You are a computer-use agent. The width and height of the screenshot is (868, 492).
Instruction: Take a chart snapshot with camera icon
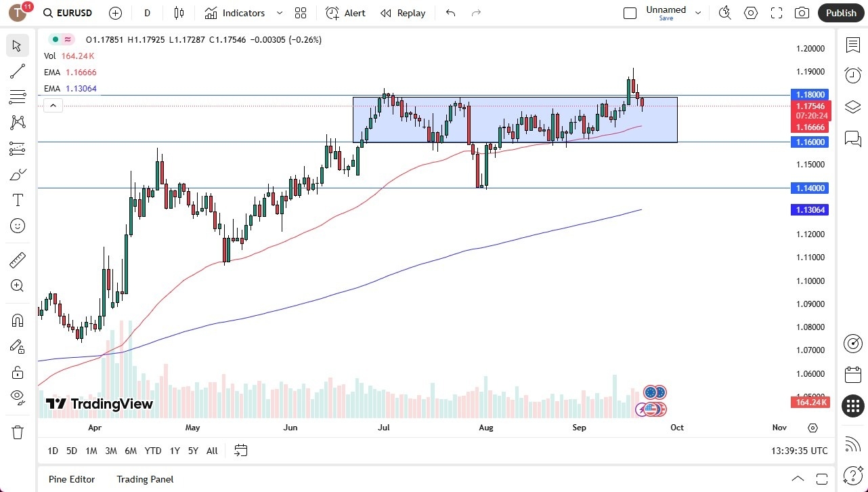(x=802, y=12)
